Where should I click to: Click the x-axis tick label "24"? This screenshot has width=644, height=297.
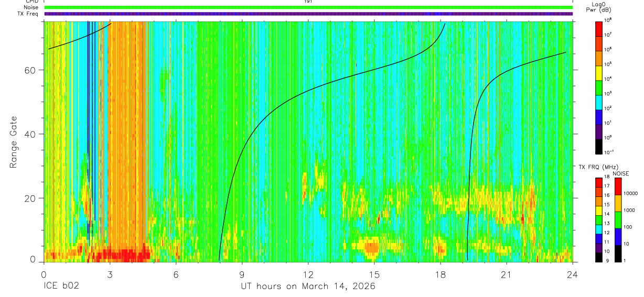[572, 274]
